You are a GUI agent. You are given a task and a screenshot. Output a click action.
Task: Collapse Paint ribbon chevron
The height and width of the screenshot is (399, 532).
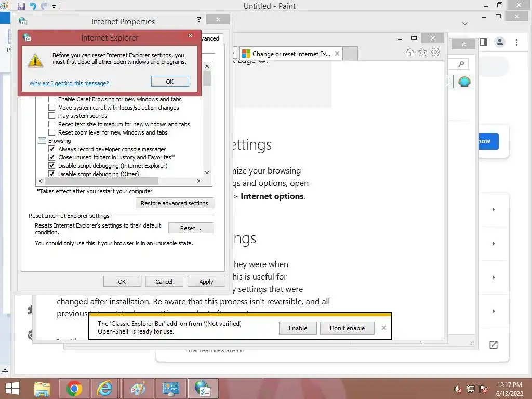click(465, 24)
